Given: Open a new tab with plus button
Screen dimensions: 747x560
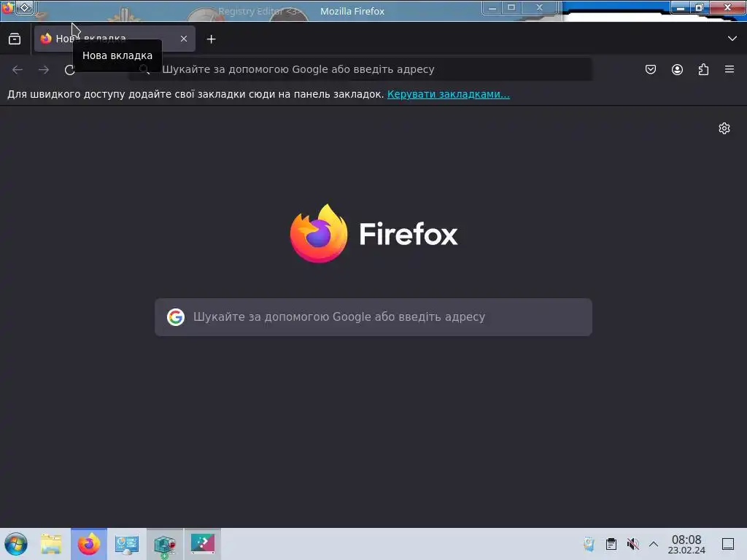Looking at the screenshot, I should point(211,39).
